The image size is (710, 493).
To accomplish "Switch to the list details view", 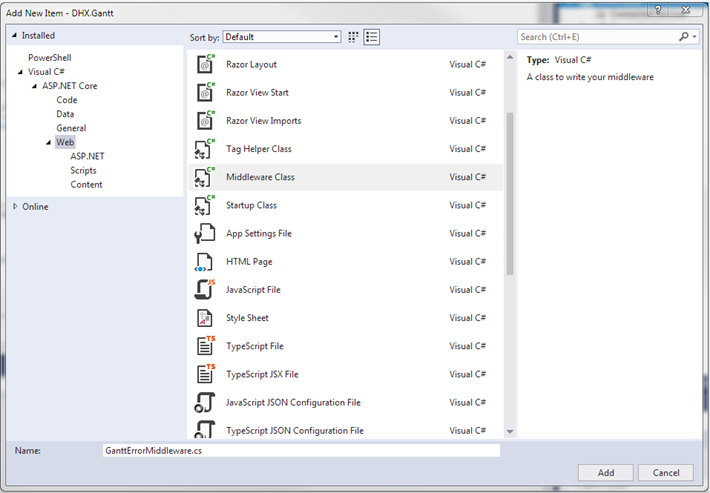I will click(x=372, y=37).
